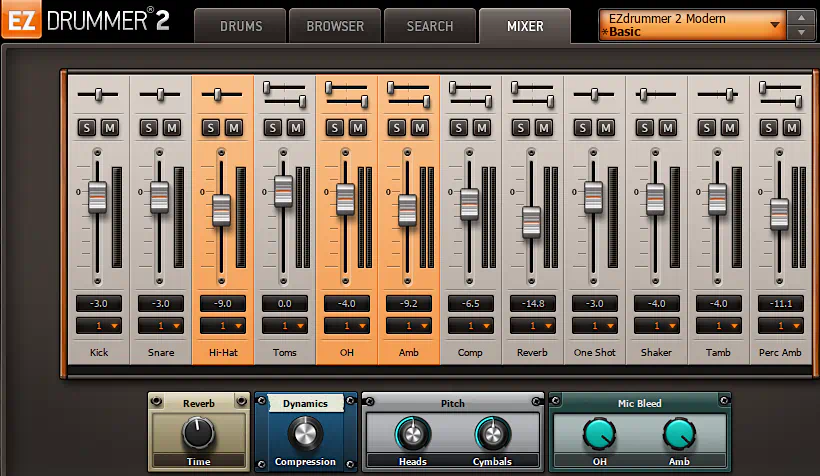The height and width of the screenshot is (476, 820).
Task: Mute the One Shot channel
Action: point(606,128)
